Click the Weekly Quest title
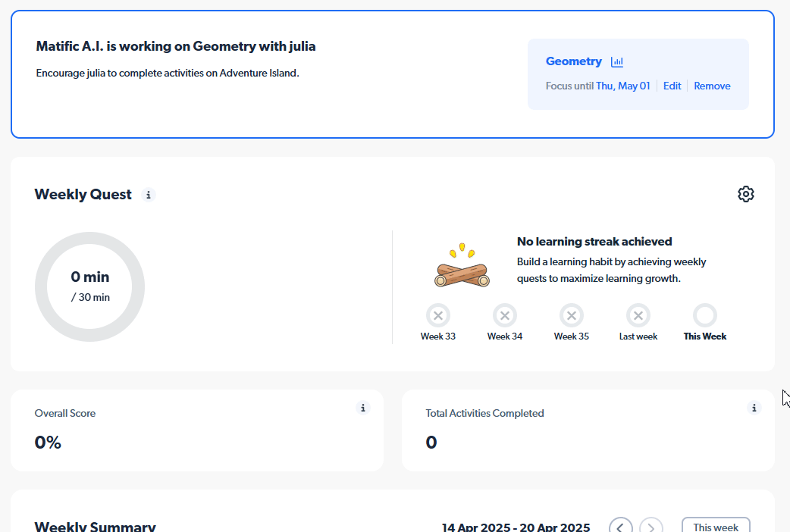The width and height of the screenshot is (790, 532). (x=83, y=195)
